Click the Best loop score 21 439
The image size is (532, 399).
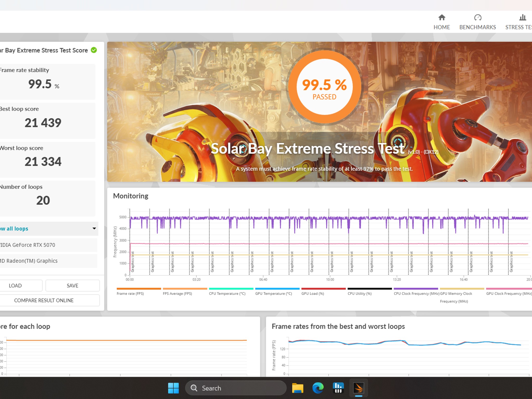pyautogui.click(x=43, y=123)
